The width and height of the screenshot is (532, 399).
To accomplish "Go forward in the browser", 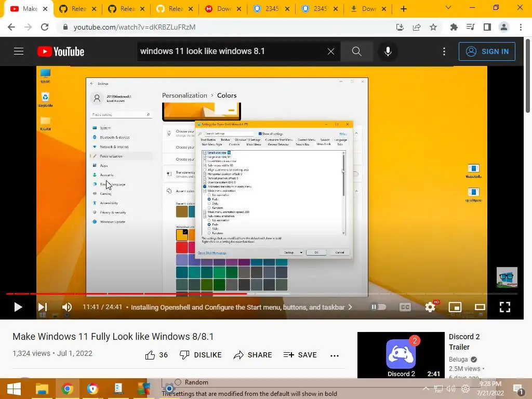I will click(x=28, y=27).
